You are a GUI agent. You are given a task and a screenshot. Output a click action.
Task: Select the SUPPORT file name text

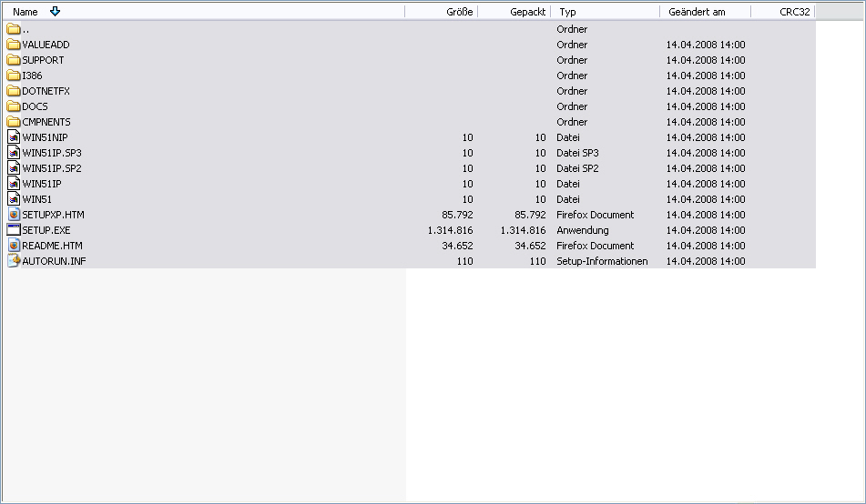tap(43, 60)
